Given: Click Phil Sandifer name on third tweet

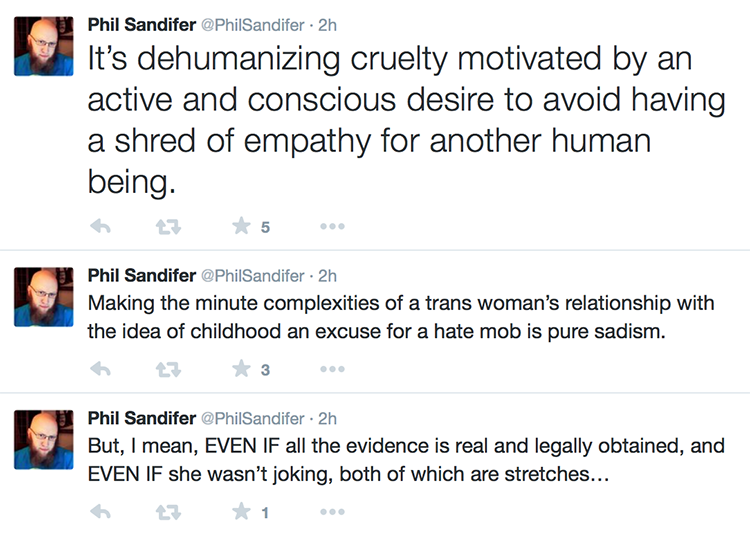Looking at the screenshot, I should [142, 418].
